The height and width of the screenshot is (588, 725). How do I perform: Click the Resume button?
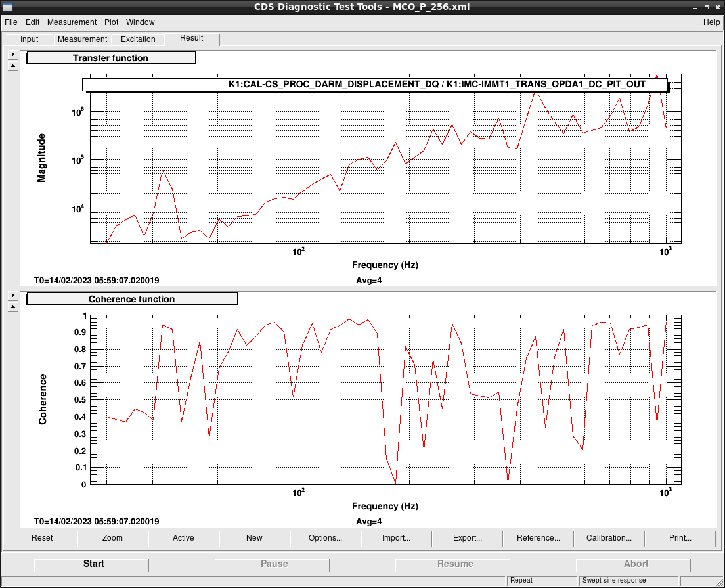(x=452, y=564)
